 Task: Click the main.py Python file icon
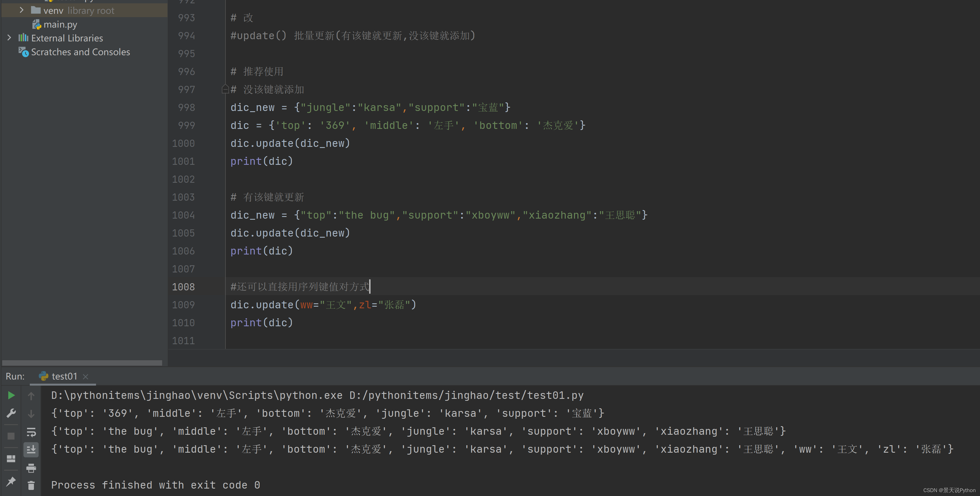pyautogui.click(x=36, y=24)
